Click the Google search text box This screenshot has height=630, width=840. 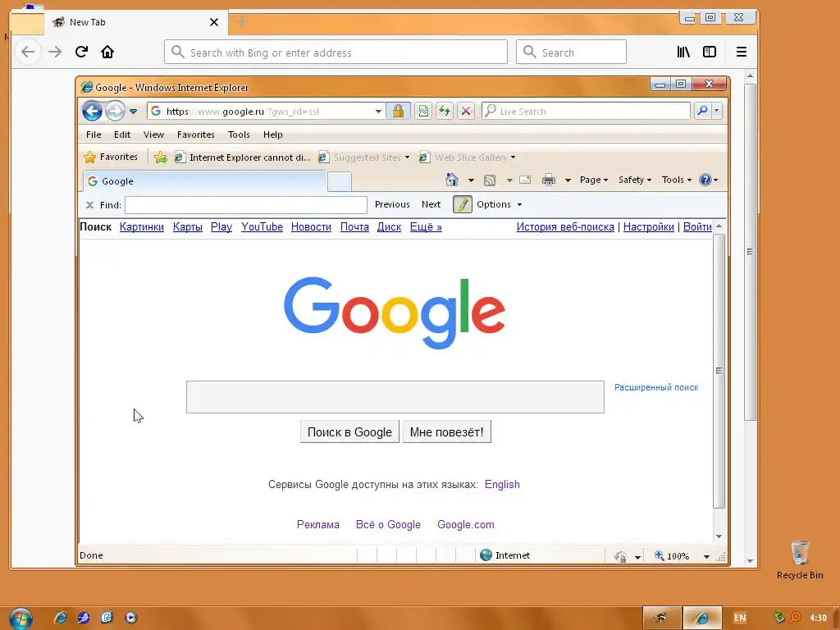395,397
